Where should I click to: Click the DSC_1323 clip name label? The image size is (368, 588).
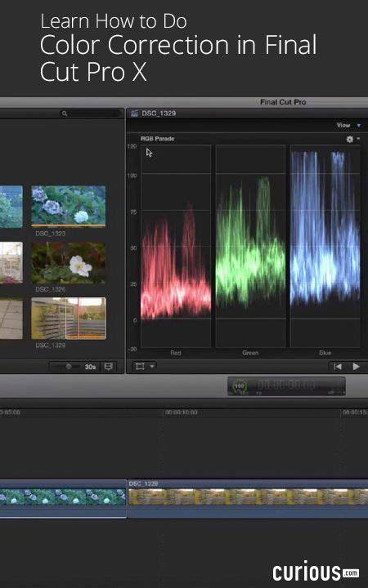click(x=51, y=234)
